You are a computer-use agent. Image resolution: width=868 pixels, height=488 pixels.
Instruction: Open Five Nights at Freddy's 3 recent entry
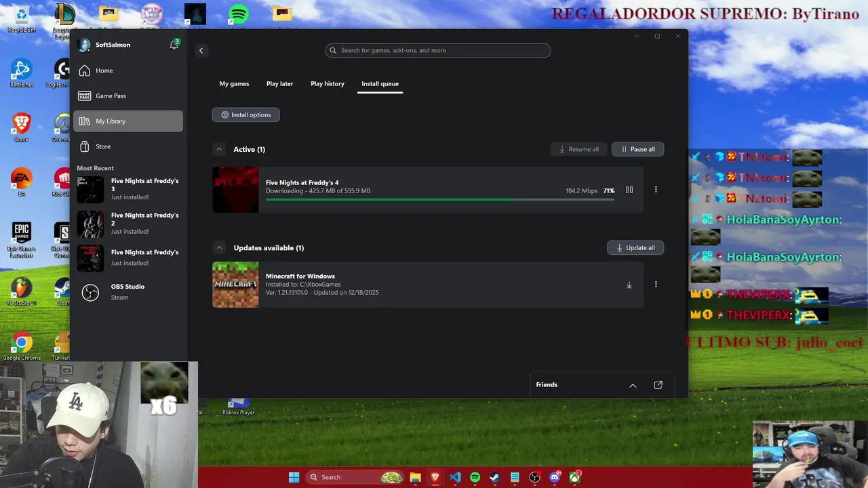128,190
